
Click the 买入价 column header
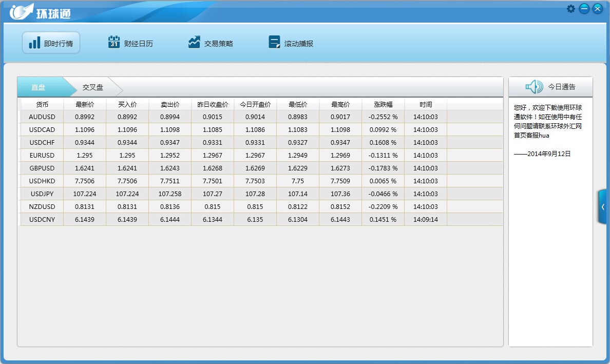(x=127, y=104)
